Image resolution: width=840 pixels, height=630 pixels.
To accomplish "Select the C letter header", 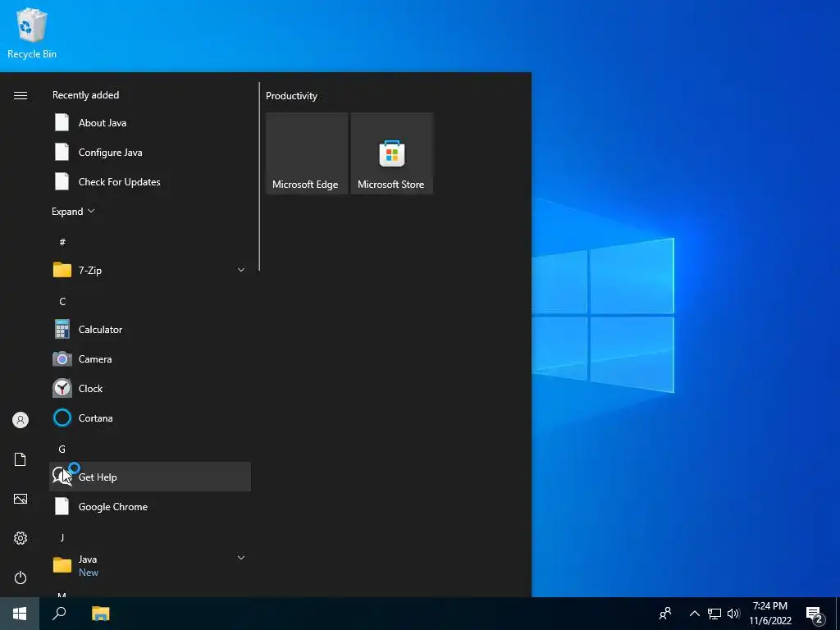I will [62, 301].
